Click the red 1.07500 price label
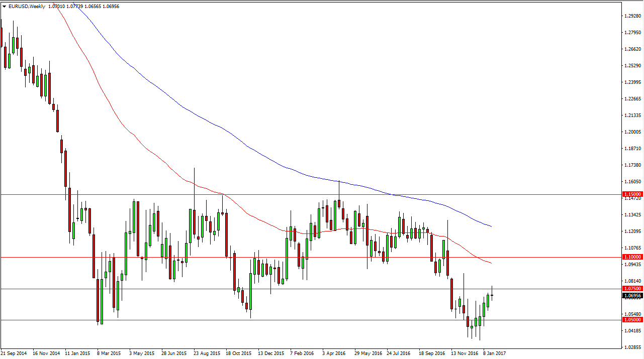This screenshot has height=359, width=644. pos(632,289)
